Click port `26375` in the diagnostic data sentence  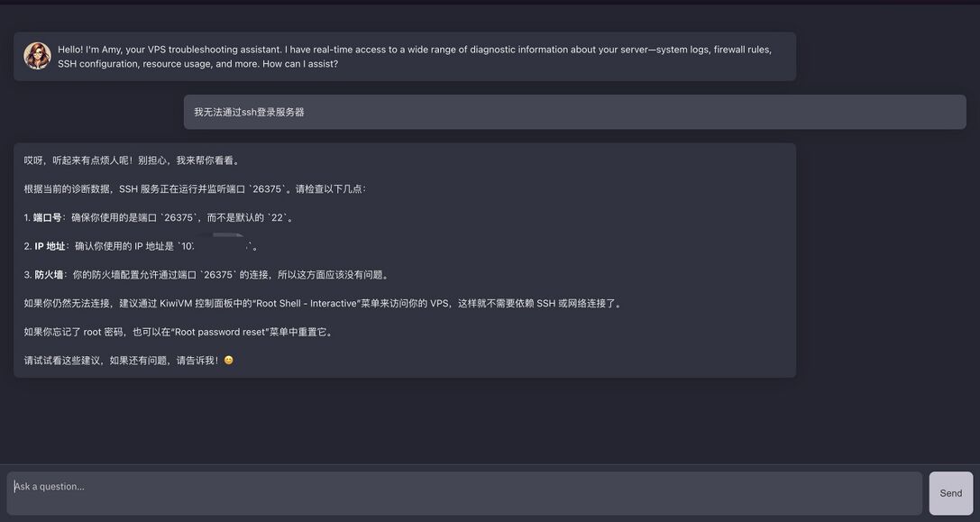tap(267, 189)
